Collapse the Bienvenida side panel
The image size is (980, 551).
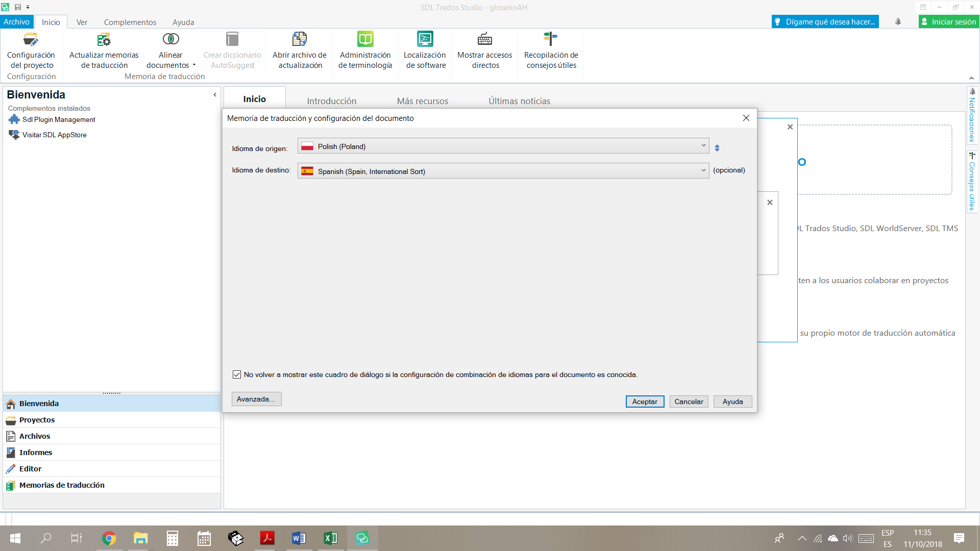pyautogui.click(x=215, y=95)
